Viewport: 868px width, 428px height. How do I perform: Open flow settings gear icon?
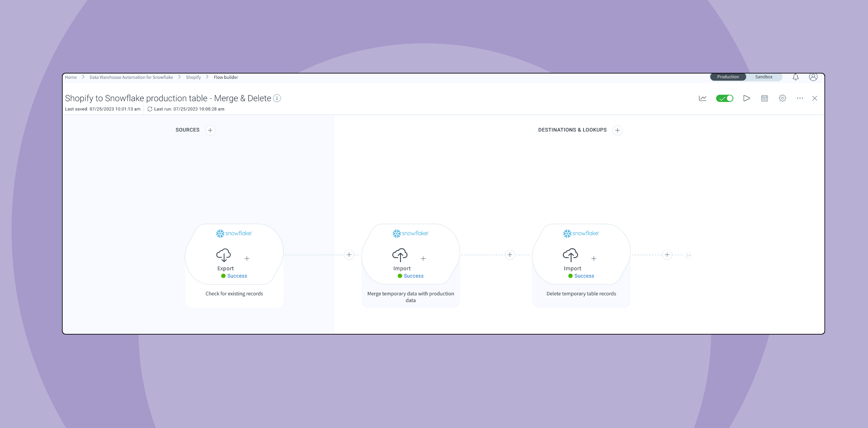coord(783,98)
